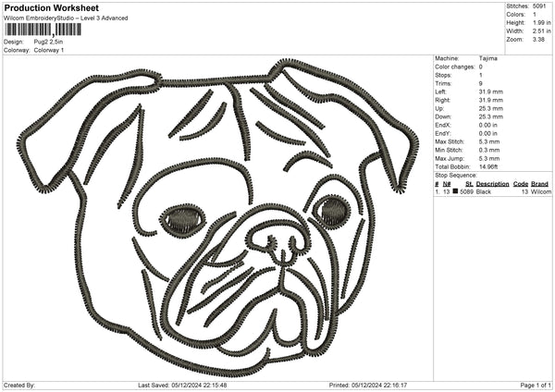Click the 'Color changes:' label
The width and height of the screenshot is (555, 392).
455,67
